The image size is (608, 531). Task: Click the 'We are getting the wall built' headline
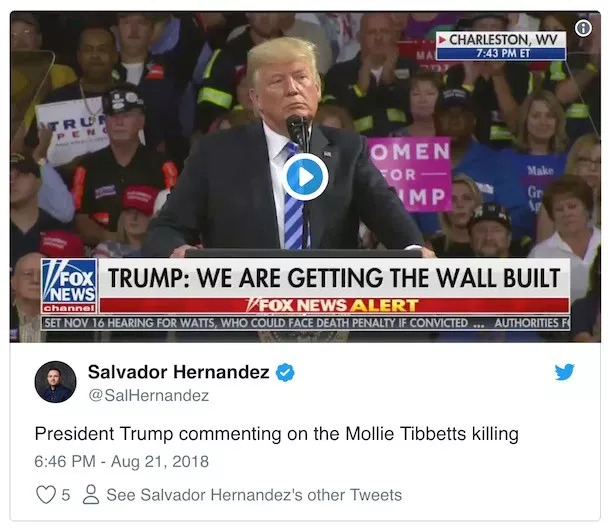coord(334,278)
